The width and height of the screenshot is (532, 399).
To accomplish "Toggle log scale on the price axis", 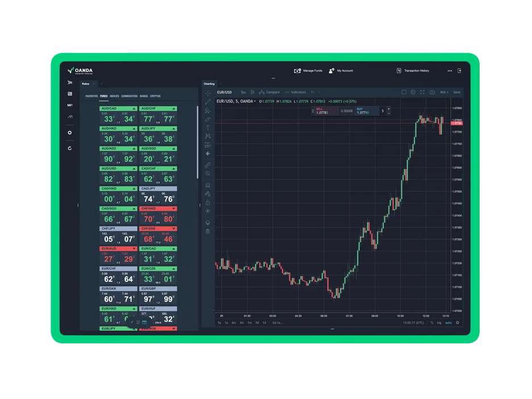I will point(439,323).
